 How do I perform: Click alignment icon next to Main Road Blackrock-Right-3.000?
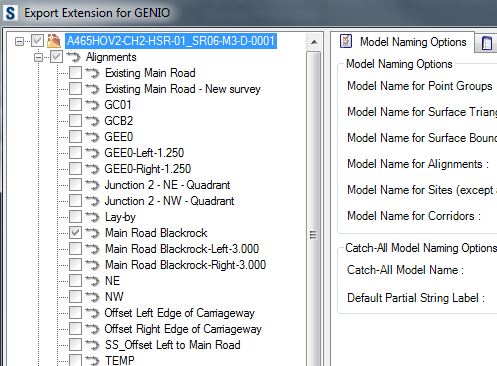coord(92,265)
